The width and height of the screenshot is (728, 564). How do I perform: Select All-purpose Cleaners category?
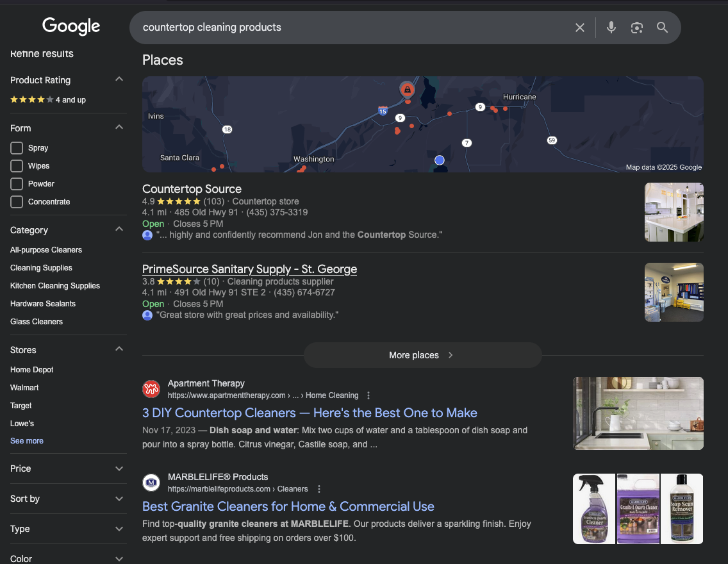(x=46, y=250)
